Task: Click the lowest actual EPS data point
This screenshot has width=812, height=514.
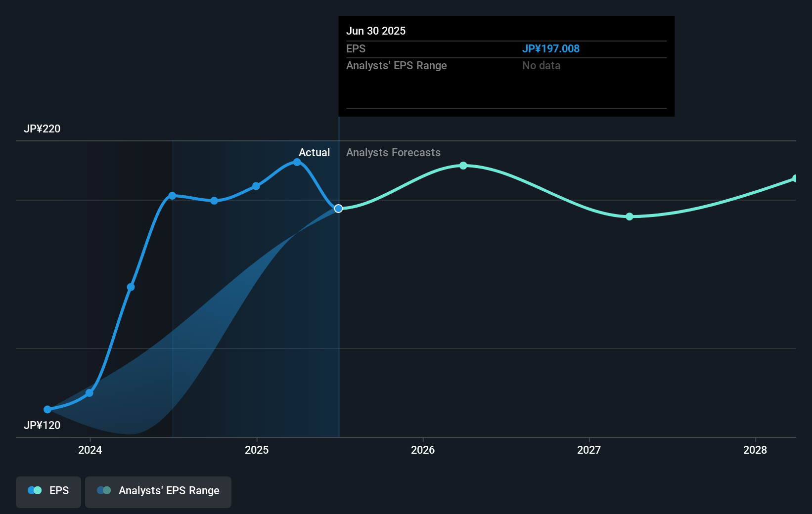Action: 46,409
